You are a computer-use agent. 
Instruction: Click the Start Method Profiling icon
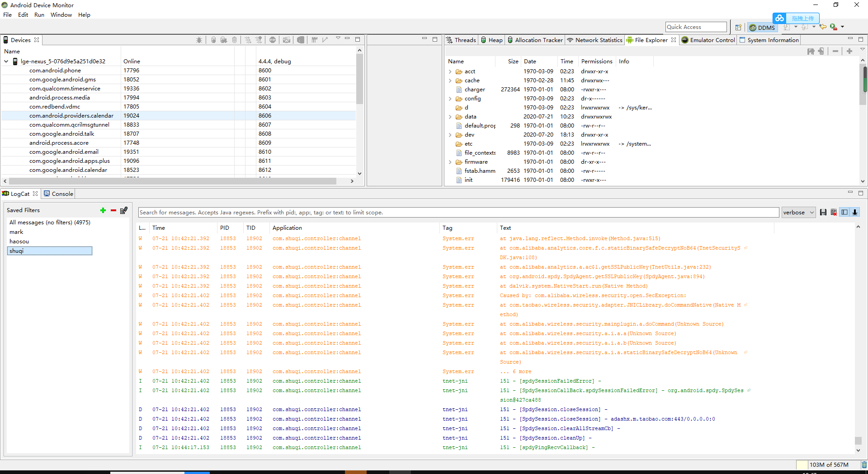point(259,40)
